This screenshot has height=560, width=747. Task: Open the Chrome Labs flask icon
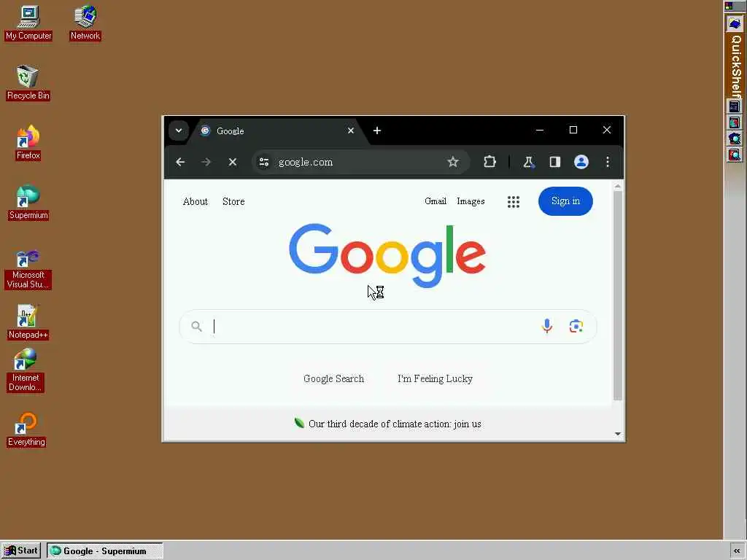click(528, 162)
